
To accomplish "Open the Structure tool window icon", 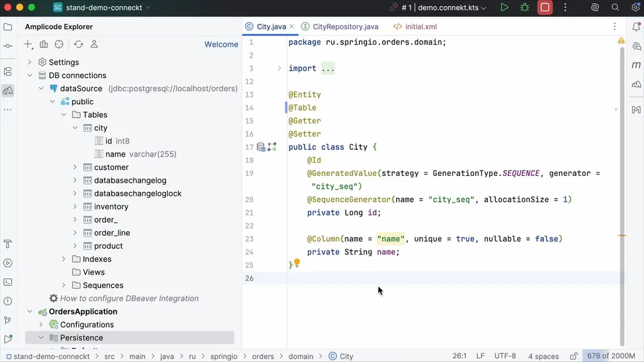I will 8,72.
